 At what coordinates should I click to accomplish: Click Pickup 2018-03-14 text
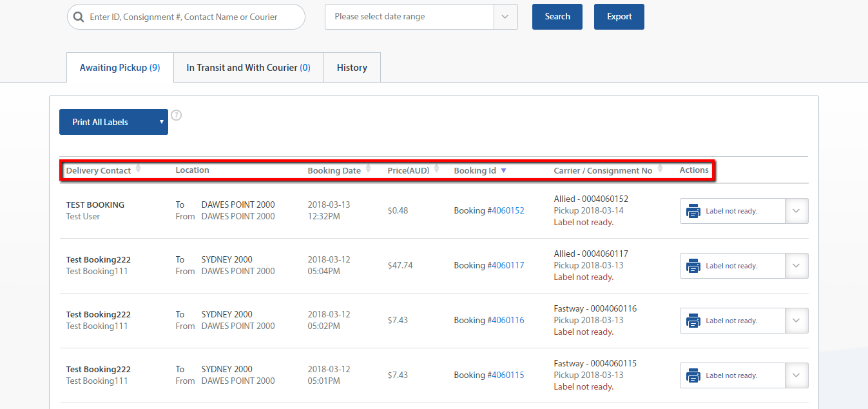tap(589, 211)
